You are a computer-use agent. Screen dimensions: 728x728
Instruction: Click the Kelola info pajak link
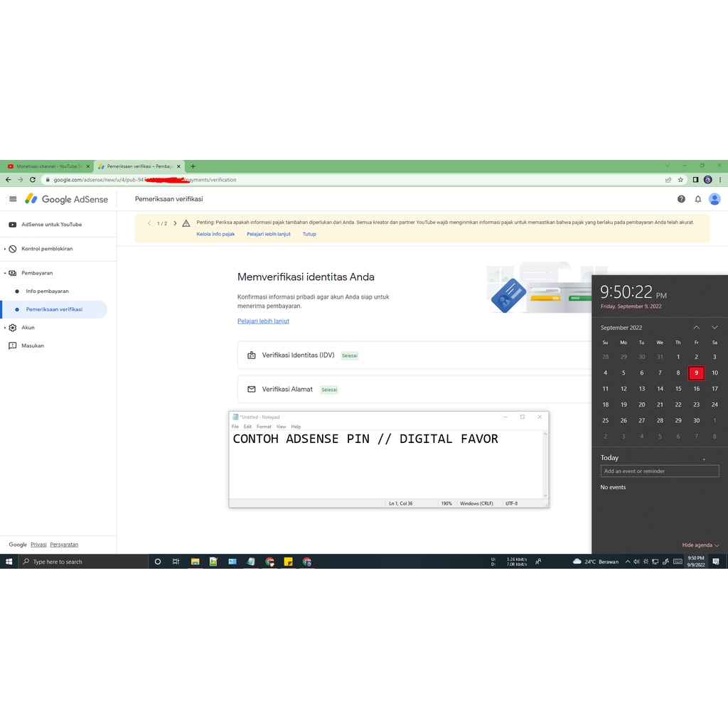coord(215,233)
